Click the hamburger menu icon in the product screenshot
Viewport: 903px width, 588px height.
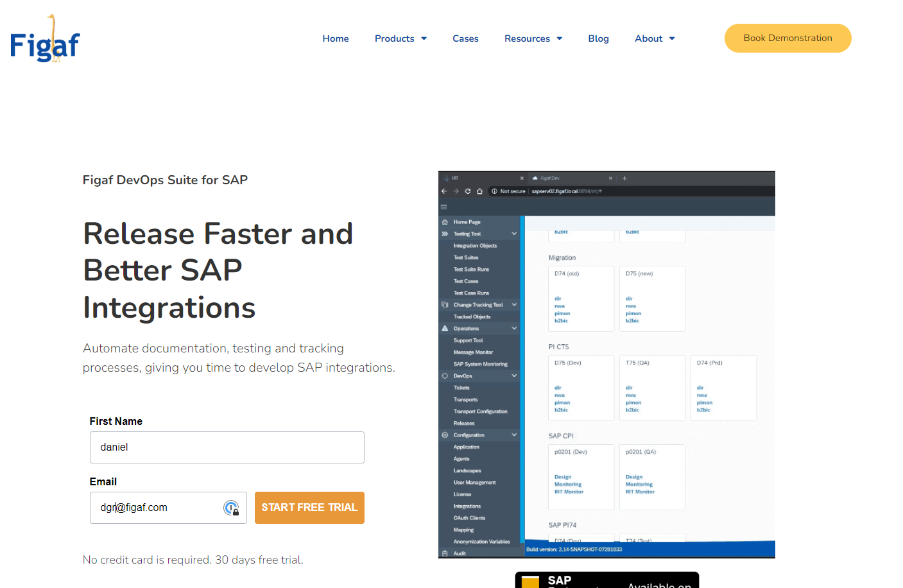tap(443, 207)
